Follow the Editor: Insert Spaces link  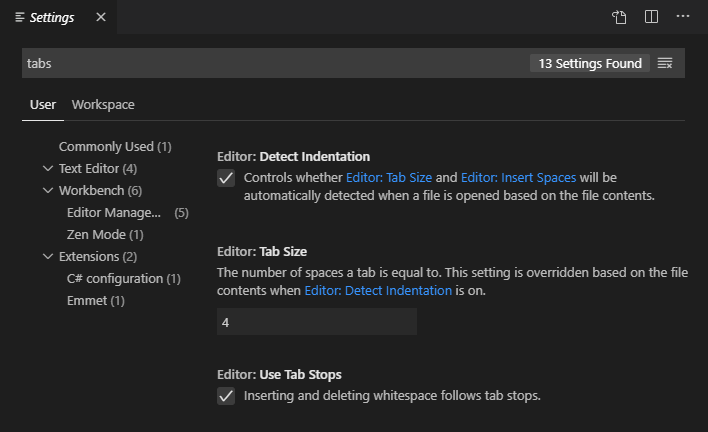[x=518, y=178]
